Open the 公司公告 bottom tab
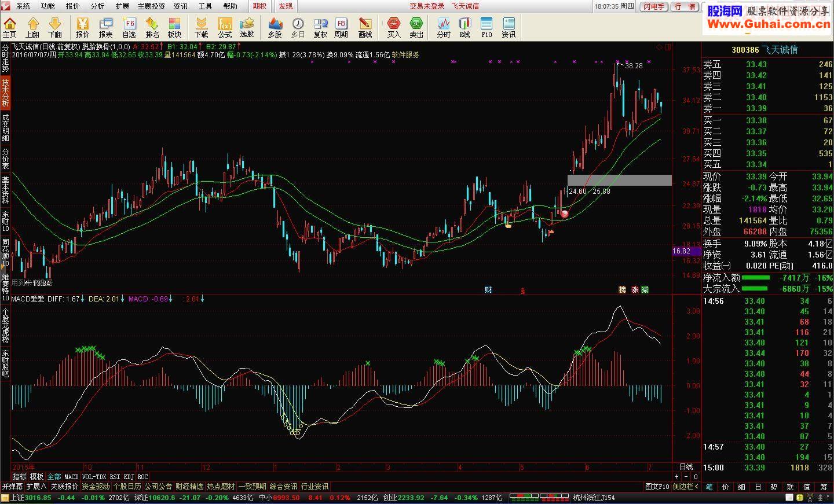The image size is (834, 504). [x=158, y=487]
